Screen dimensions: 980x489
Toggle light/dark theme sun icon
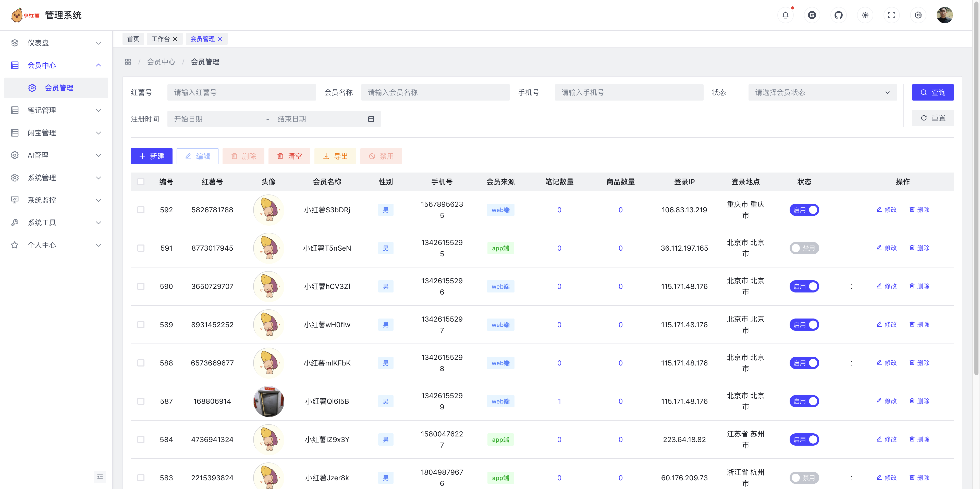[865, 15]
